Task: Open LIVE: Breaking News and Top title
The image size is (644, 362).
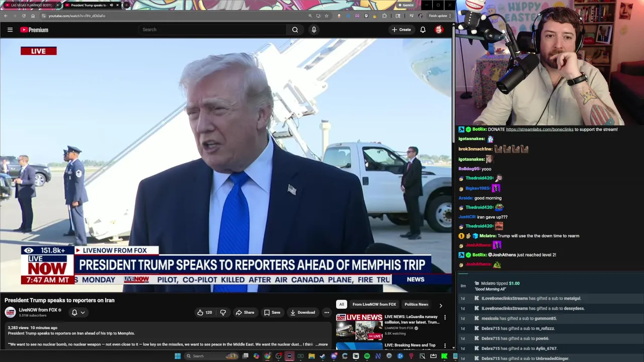Action: [410, 345]
